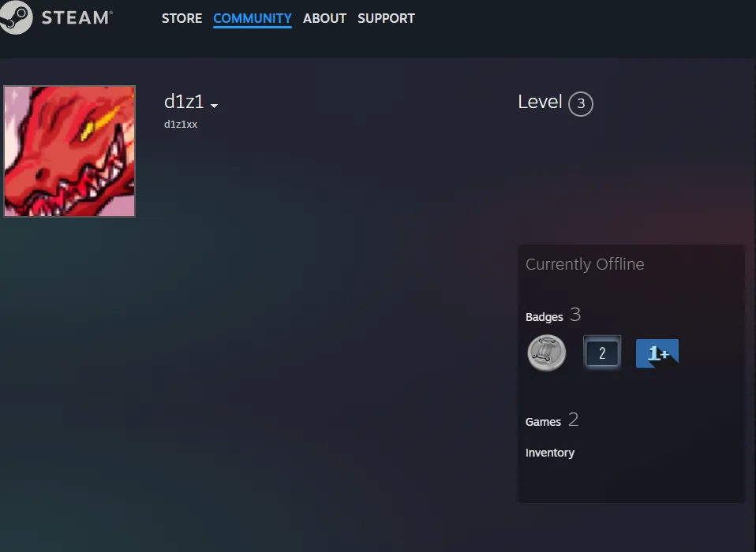Viewport: 756px width, 552px height.
Task: Open the Inventory link
Action: point(550,453)
